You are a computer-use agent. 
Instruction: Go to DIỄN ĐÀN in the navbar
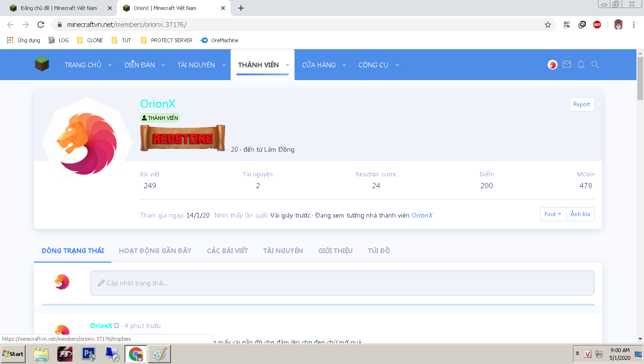tap(140, 65)
